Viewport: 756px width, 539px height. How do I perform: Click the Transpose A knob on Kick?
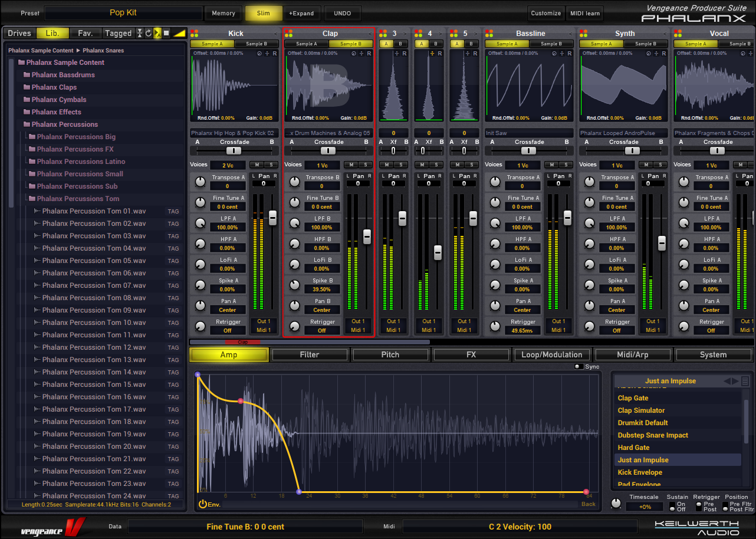[x=200, y=182]
